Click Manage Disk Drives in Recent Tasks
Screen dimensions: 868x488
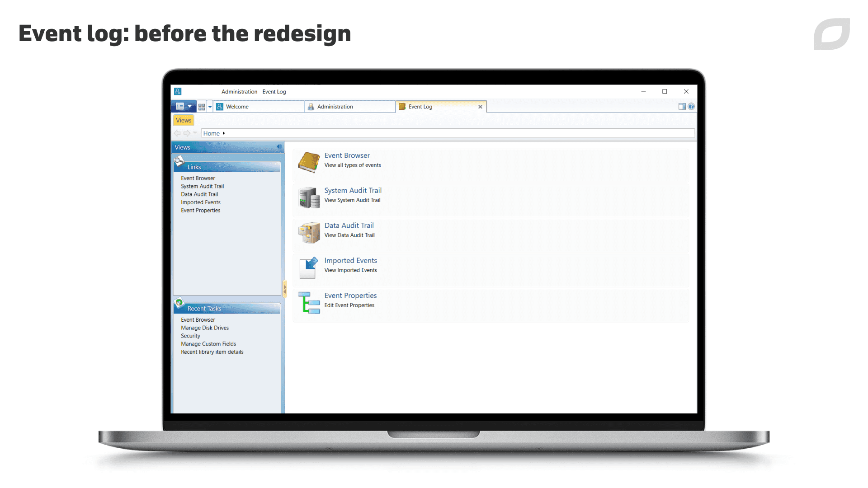205,327
